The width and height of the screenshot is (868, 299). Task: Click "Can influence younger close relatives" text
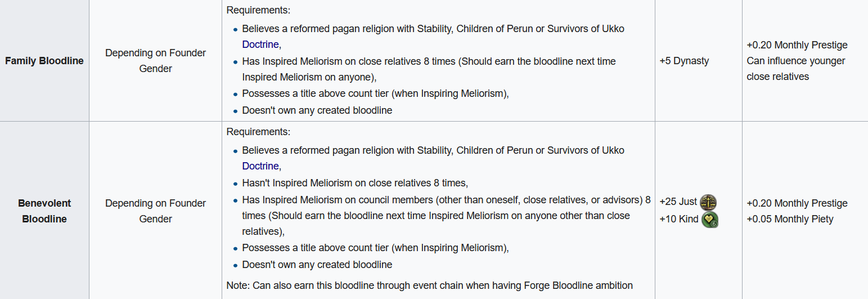[795, 69]
